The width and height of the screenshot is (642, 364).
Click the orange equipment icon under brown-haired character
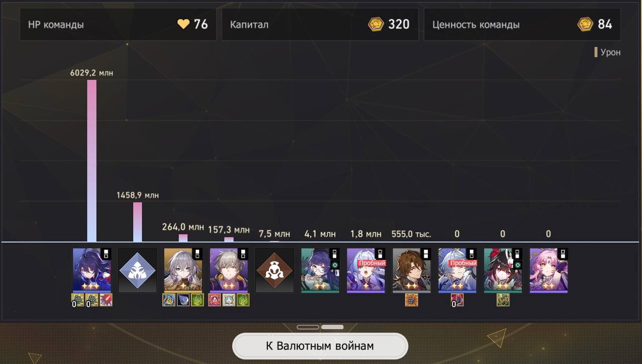tap(412, 300)
